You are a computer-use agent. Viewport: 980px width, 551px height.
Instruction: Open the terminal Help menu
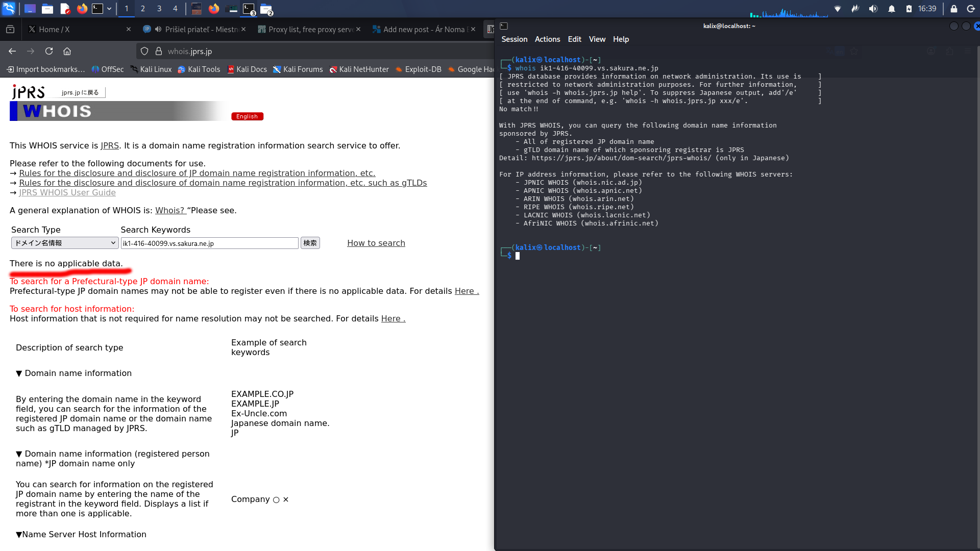tap(621, 39)
